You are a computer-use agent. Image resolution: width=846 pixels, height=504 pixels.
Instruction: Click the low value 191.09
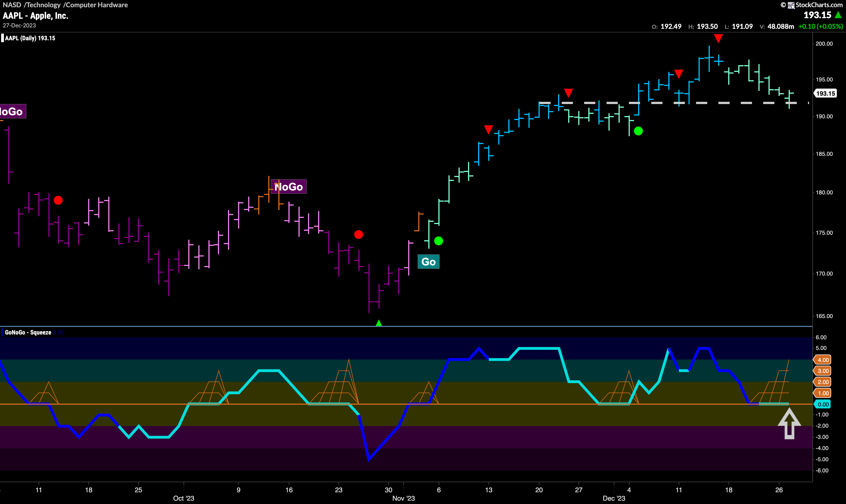pyautogui.click(x=742, y=26)
